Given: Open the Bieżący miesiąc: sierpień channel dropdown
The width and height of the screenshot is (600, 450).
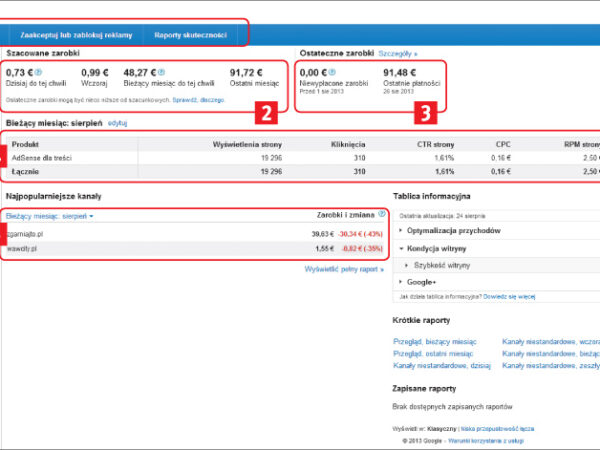Looking at the screenshot, I should (49, 215).
